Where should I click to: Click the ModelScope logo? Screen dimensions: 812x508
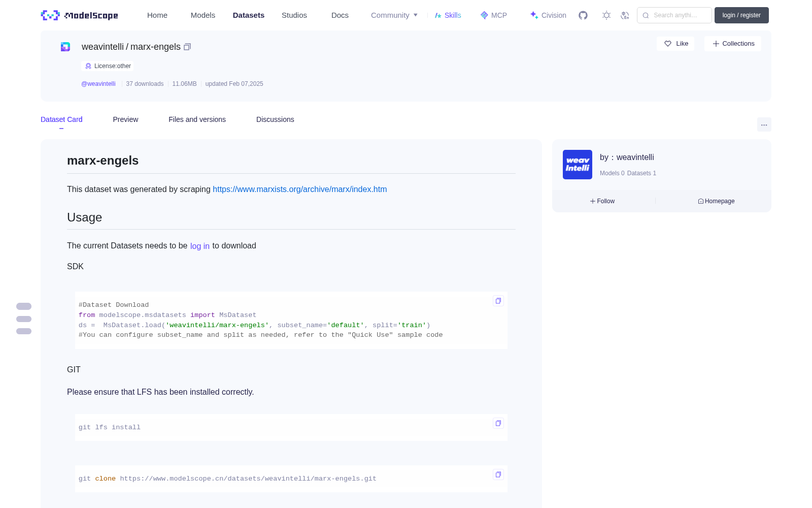[79, 15]
